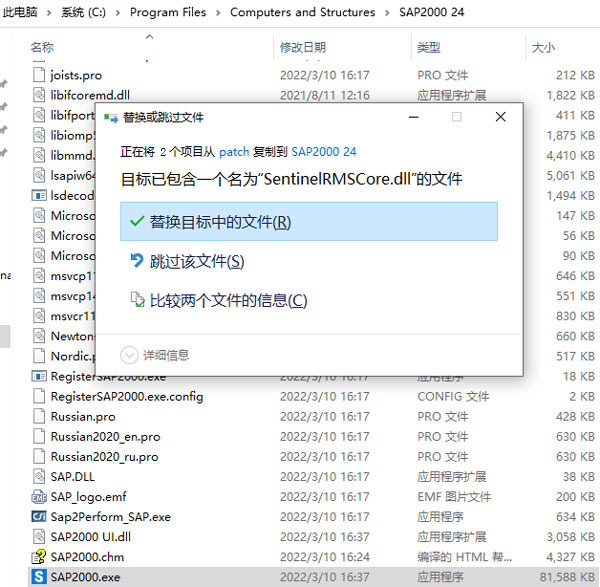The image size is (600, 587).
Task: Select the SAP.DLL file icon
Action: (x=39, y=476)
